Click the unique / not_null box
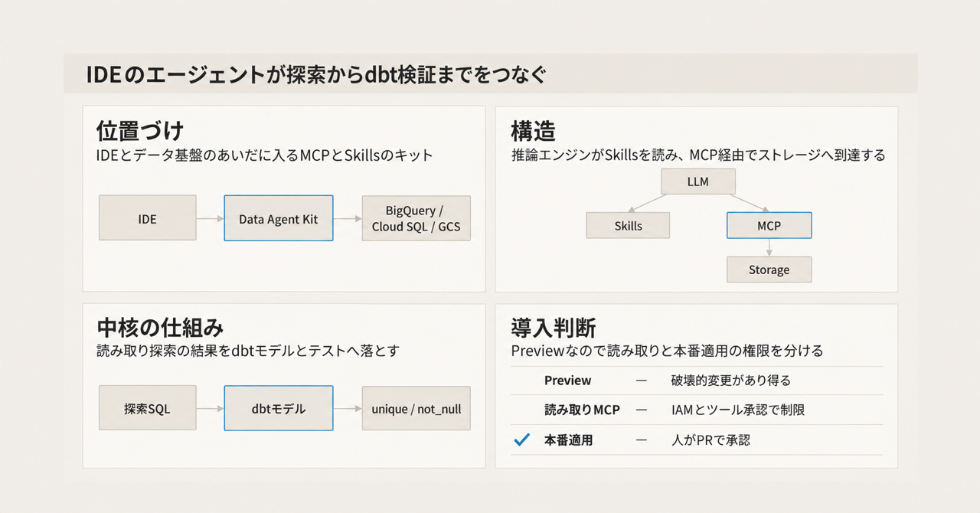The image size is (980, 513). tap(416, 408)
